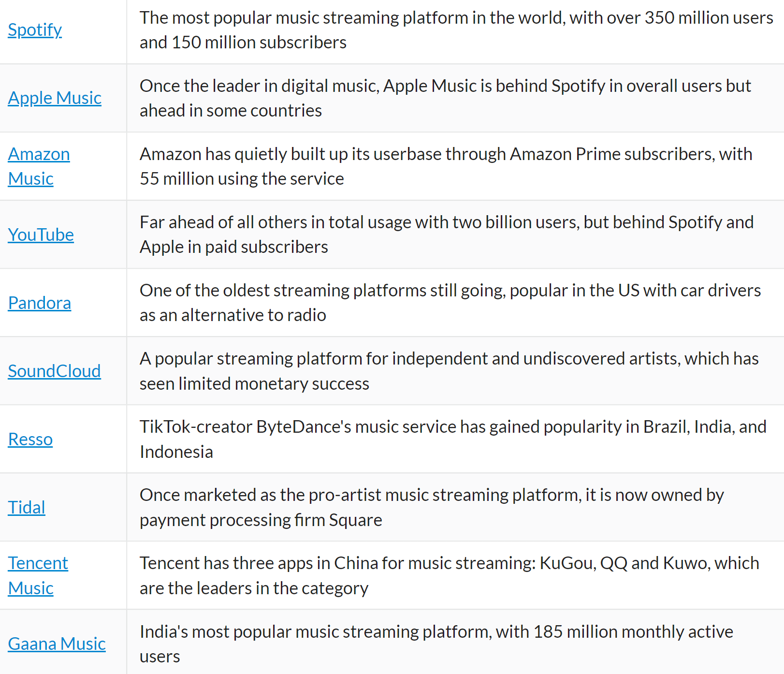The width and height of the screenshot is (784, 674).
Task: Open the Apple Music link
Action: pyautogui.click(x=55, y=98)
